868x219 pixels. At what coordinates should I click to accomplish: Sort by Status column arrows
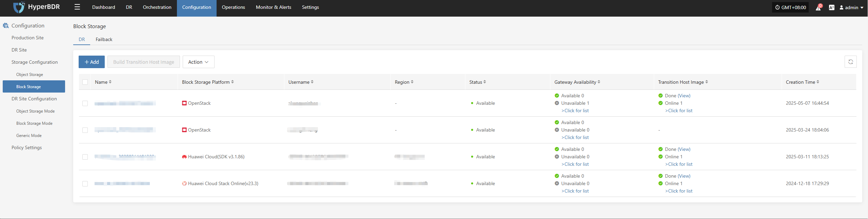(x=485, y=82)
